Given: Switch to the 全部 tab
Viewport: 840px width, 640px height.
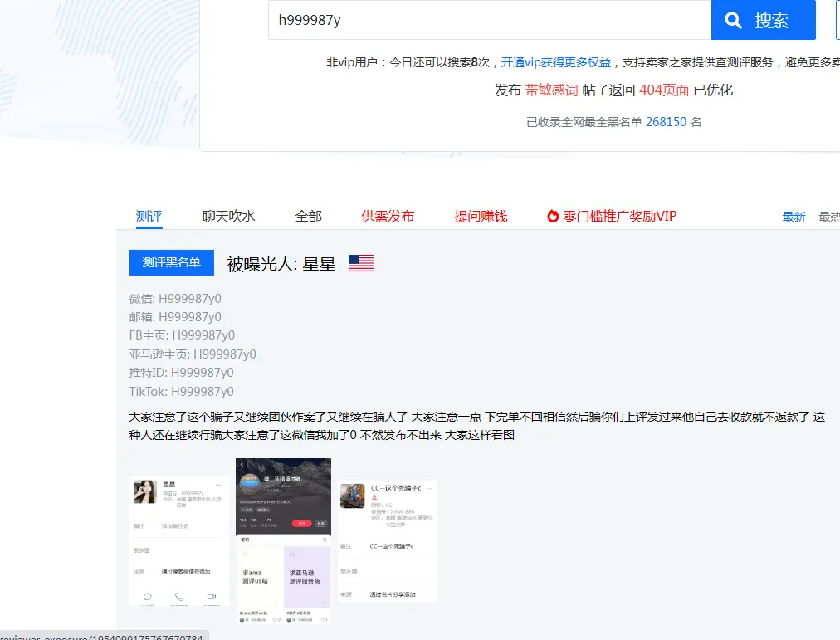Looking at the screenshot, I should (308, 215).
